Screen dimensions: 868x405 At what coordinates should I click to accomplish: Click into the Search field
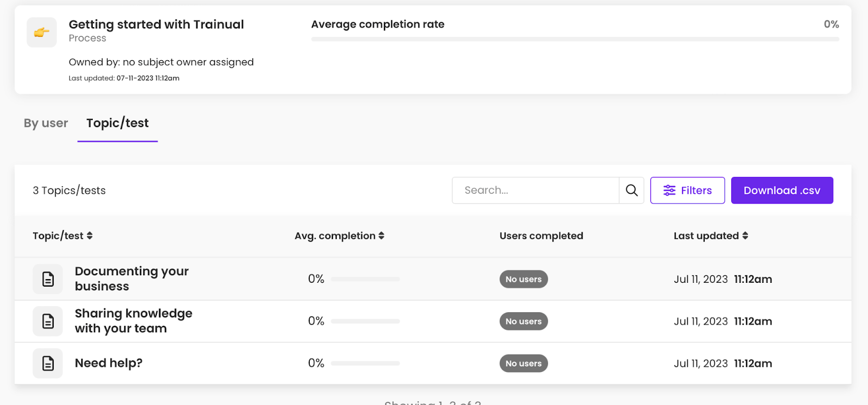click(x=535, y=191)
